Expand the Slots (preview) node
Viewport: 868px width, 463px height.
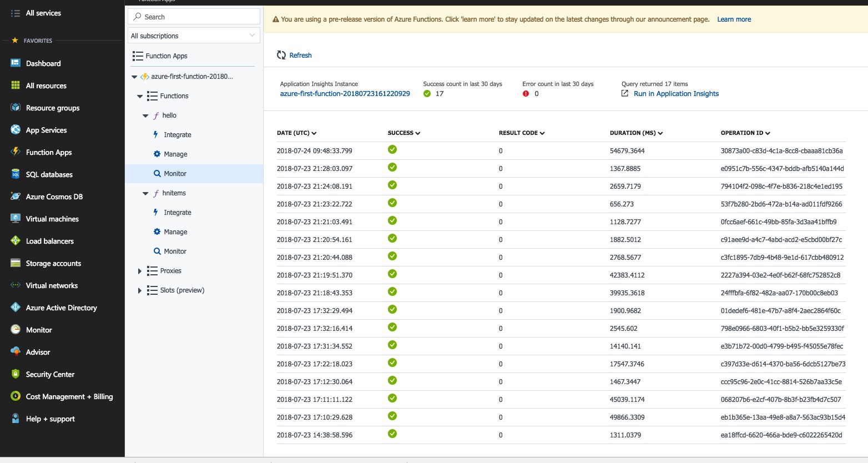(139, 290)
